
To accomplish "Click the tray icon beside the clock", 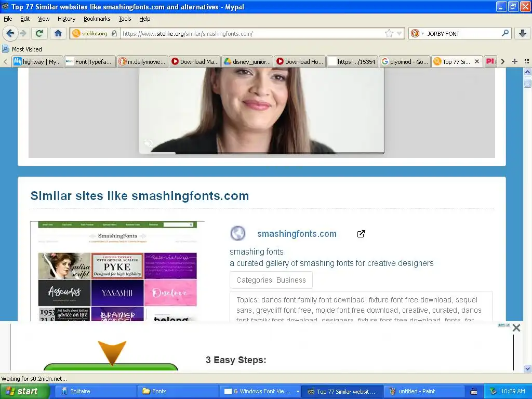I will pyautogui.click(x=494, y=391).
